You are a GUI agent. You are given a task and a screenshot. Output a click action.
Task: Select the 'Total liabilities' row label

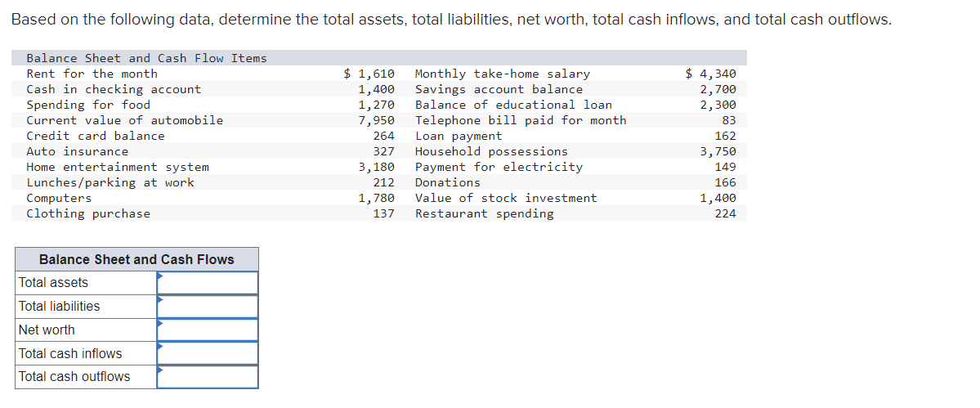60,306
